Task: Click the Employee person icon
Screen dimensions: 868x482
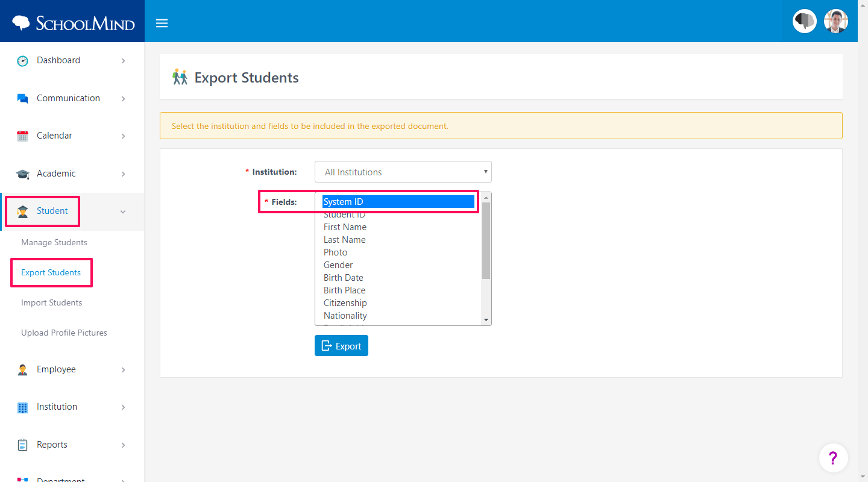Action: coord(22,370)
